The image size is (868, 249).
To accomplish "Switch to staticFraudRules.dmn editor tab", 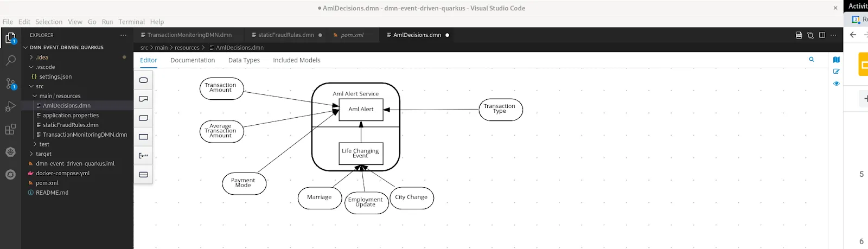I will pos(286,35).
